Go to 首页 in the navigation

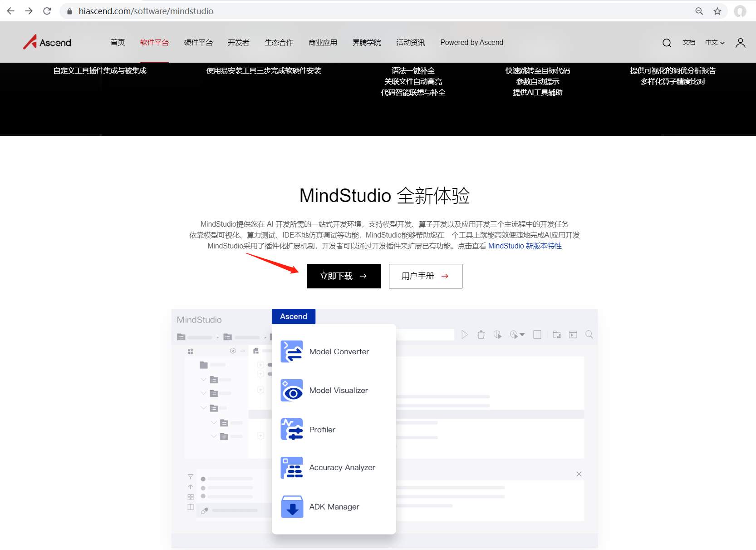point(118,42)
